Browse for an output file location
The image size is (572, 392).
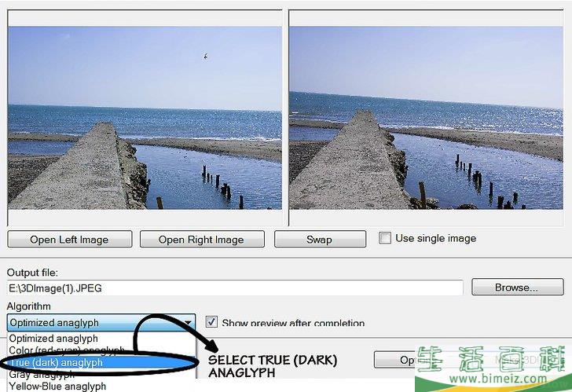click(517, 287)
